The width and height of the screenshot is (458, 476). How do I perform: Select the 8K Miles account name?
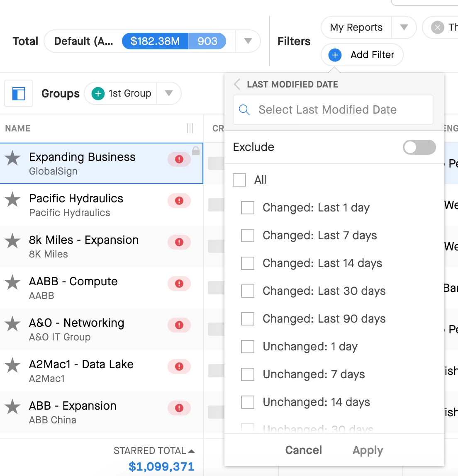point(48,254)
